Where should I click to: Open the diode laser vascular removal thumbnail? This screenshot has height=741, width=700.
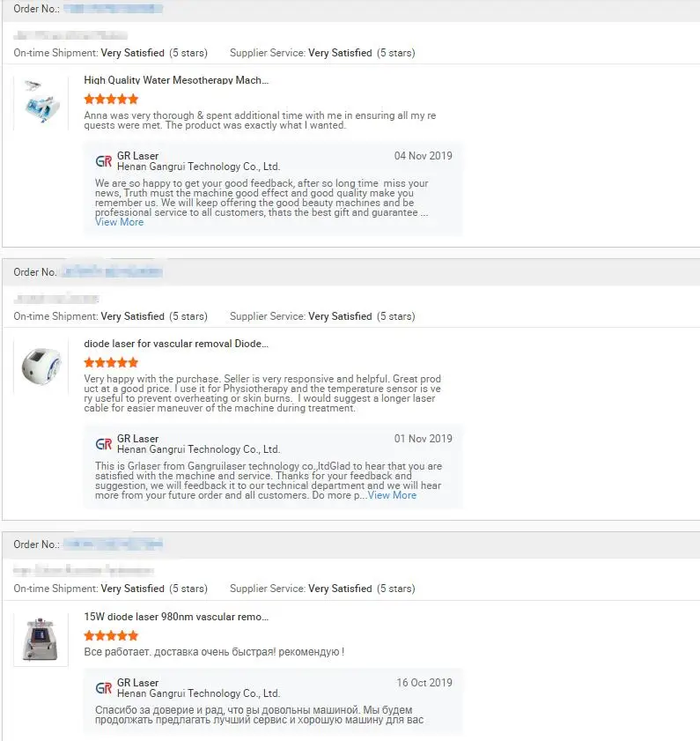[41, 365]
